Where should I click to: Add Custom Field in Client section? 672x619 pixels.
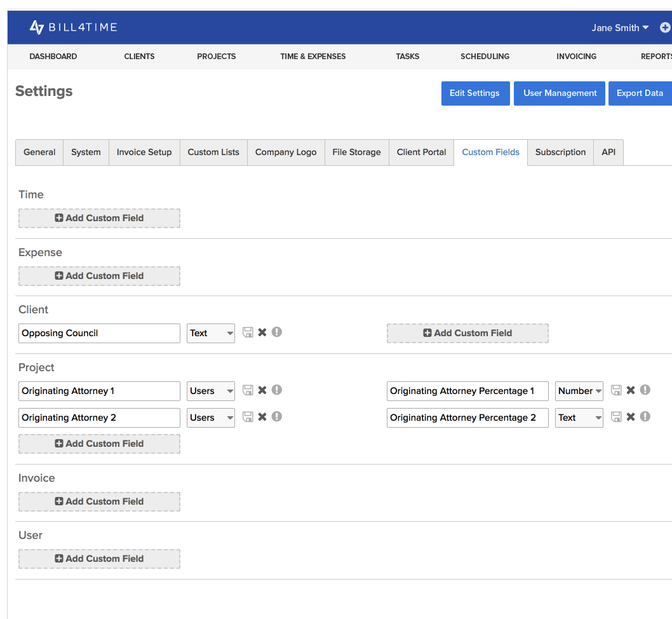(x=467, y=333)
